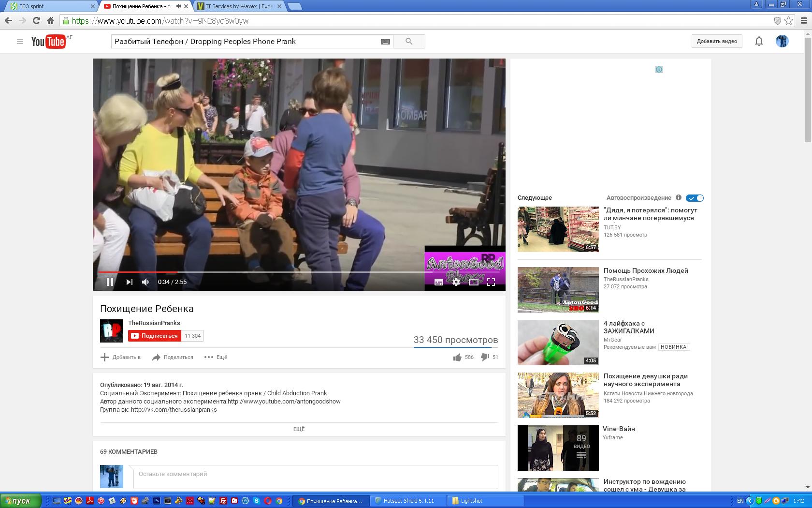Launch Opera from quick launch
The height and width of the screenshot is (508, 812).
click(268, 501)
